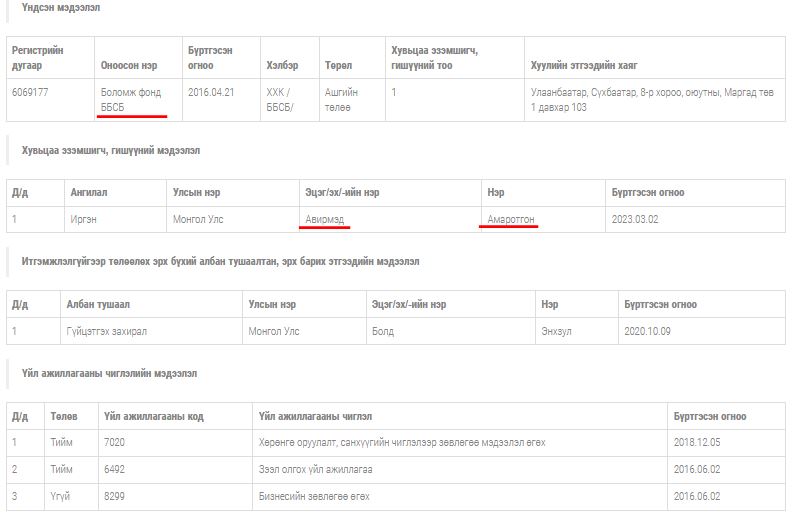792x520 pixels.
Task: Click the Зээл олгох үйл ажиллагаа row
Action: [x=315, y=469]
